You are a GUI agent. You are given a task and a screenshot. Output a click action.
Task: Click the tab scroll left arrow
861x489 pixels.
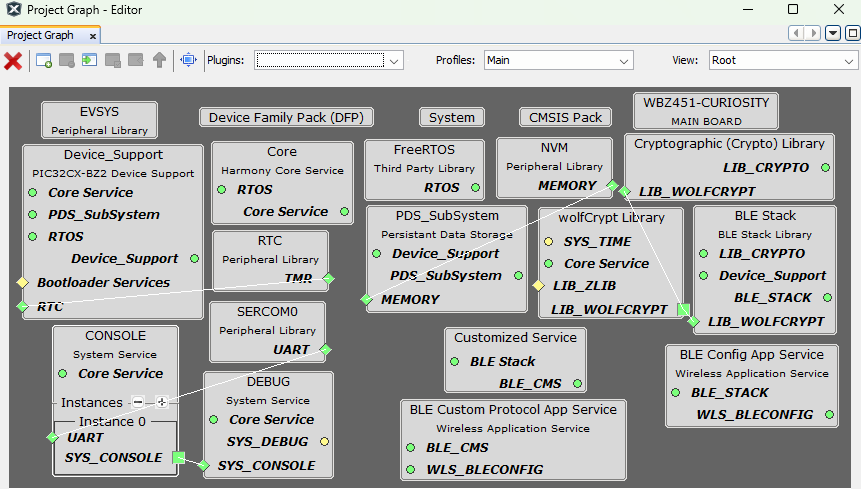(x=796, y=33)
